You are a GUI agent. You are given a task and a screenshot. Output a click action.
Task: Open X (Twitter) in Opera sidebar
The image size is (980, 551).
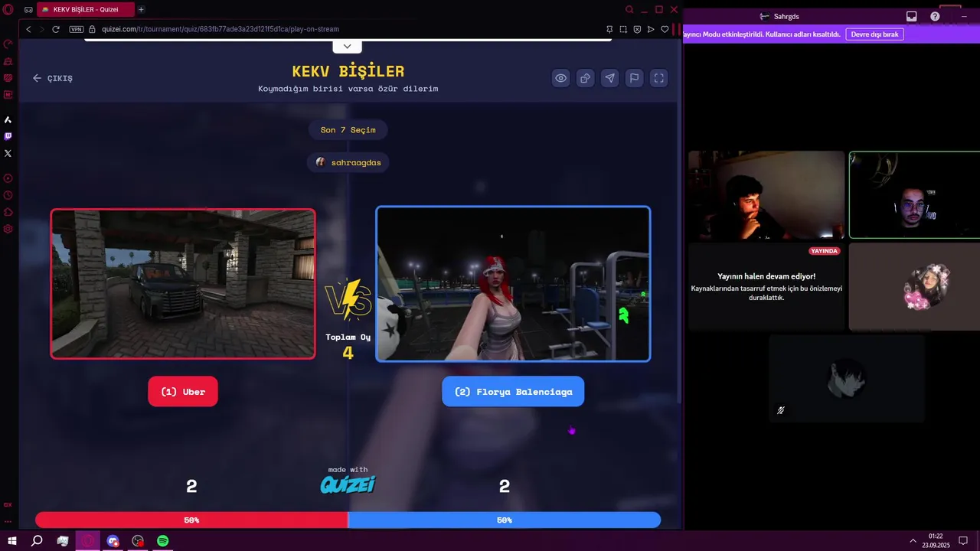(8, 153)
